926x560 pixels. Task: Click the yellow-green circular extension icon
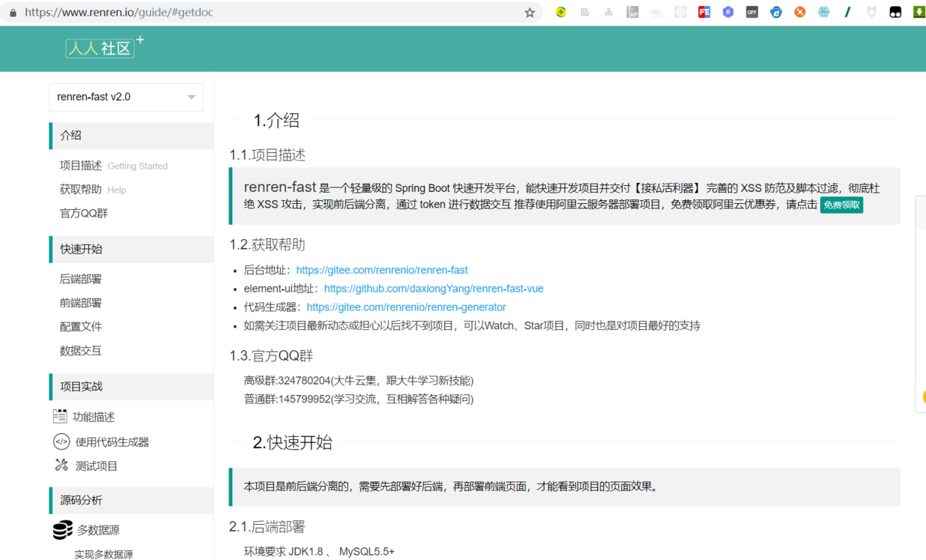pos(561,12)
